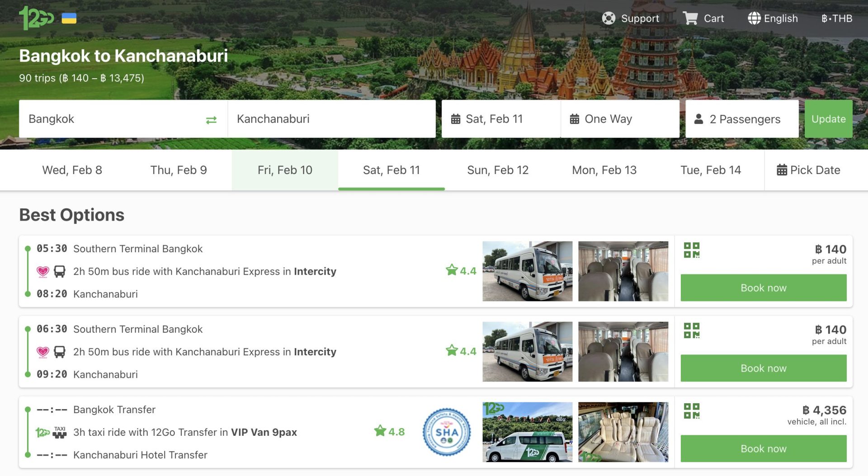Click QR ticket icon on VIP Van trip
868x476 pixels.
pyautogui.click(x=691, y=411)
